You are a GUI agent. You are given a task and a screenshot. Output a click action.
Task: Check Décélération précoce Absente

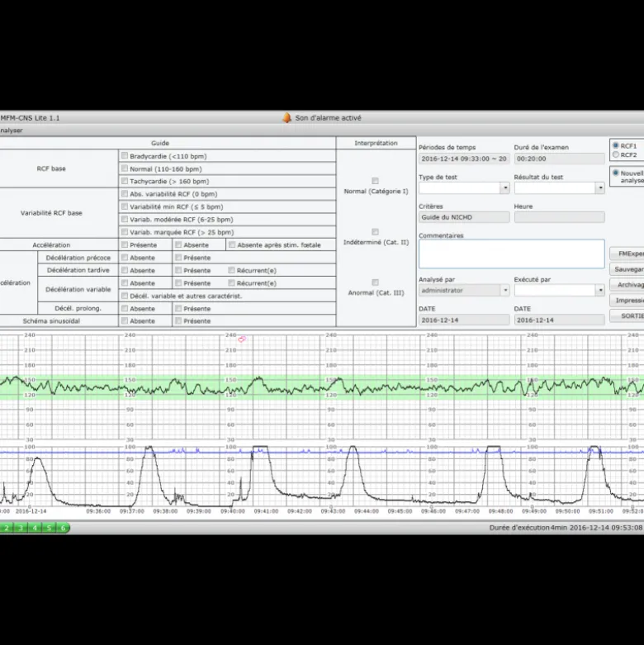point(125,257)
